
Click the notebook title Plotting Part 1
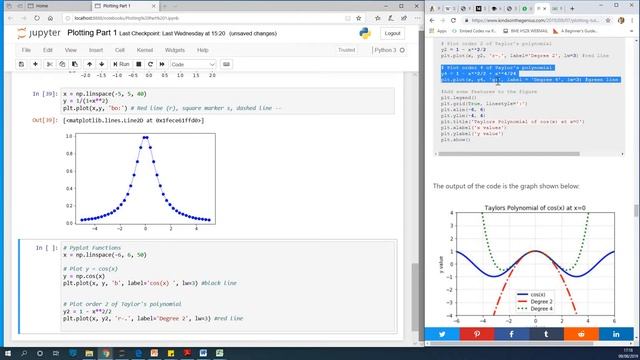click(x=92, y=33)
